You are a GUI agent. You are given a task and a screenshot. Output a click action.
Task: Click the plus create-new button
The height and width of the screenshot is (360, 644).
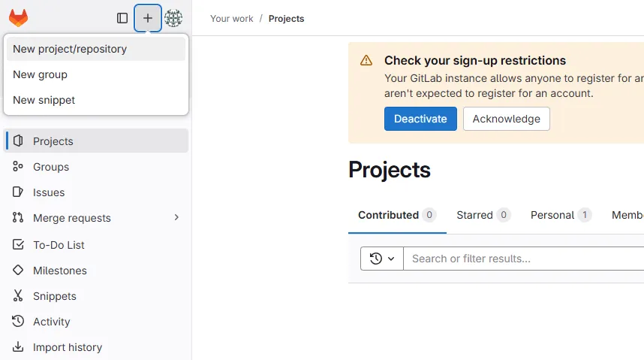[148, 18]
